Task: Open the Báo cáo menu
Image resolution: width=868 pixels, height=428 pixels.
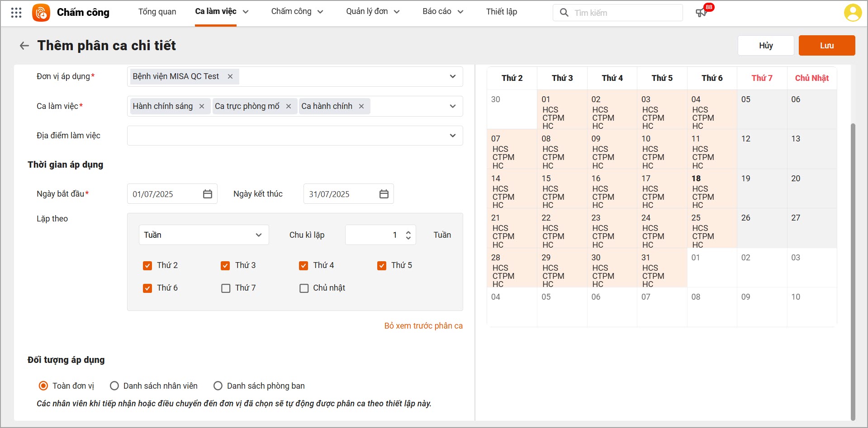Action: pos(442,12)
